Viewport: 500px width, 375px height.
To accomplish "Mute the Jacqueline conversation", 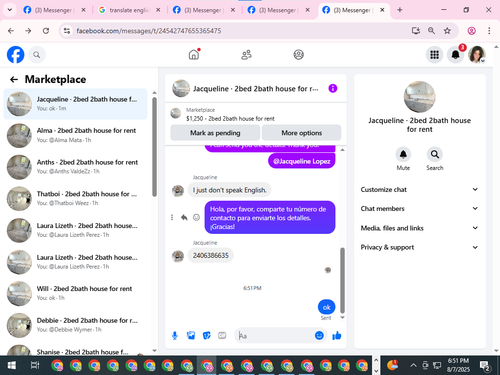I will click(x=403, y=154).
